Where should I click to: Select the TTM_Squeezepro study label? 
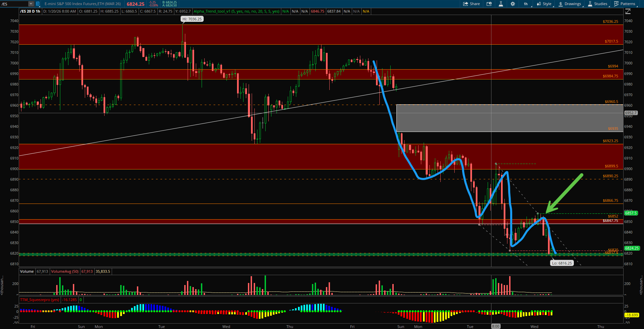coord(40,300)
